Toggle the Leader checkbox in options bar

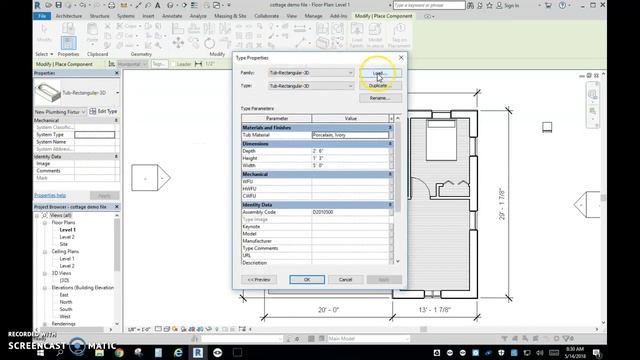click(173, 64)
